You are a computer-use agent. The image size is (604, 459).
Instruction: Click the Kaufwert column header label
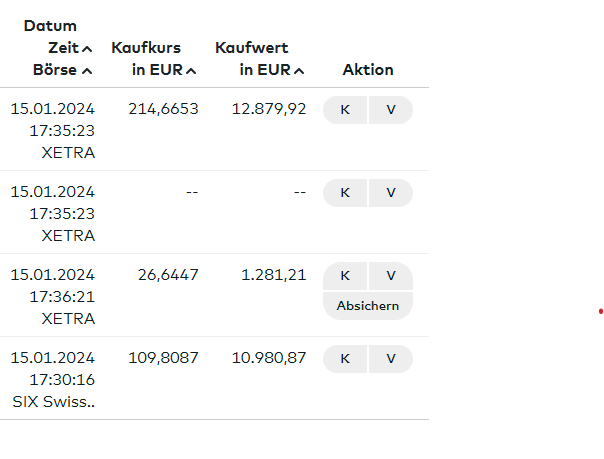(x=252, y=48)
